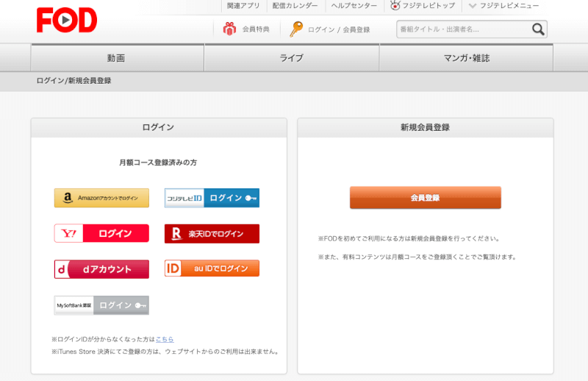Follow the こちら link for forgotten login ID

click(165, 339)
